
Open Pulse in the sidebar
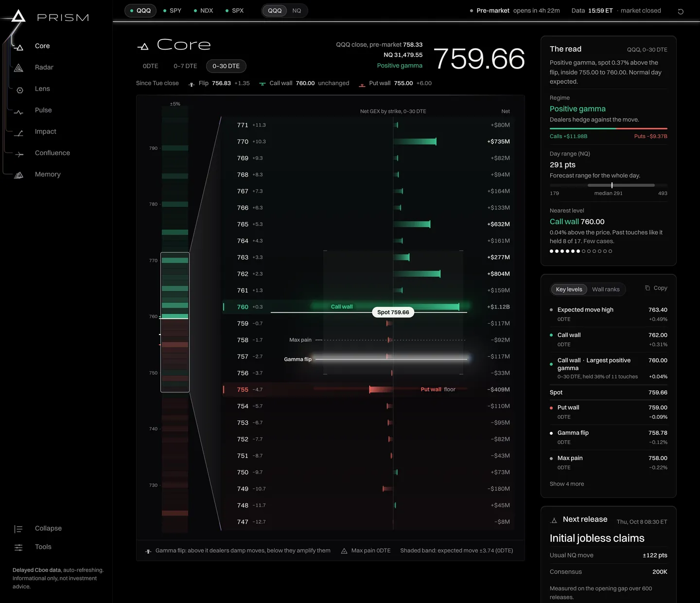pyautogui.click(x=43, y=110)
